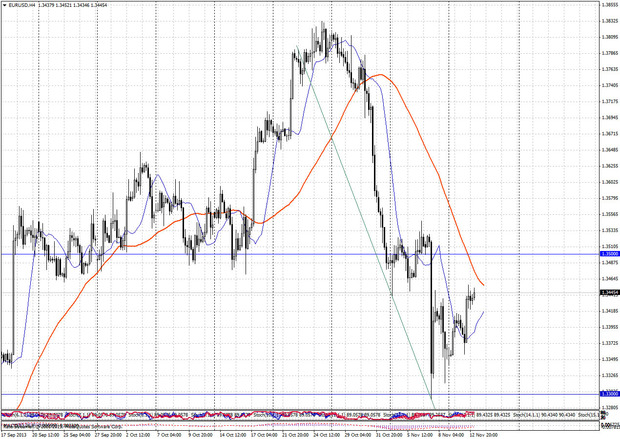Click the 17 Oct 04:00 time label
The image size is (620, 439).
click(264, 435)
